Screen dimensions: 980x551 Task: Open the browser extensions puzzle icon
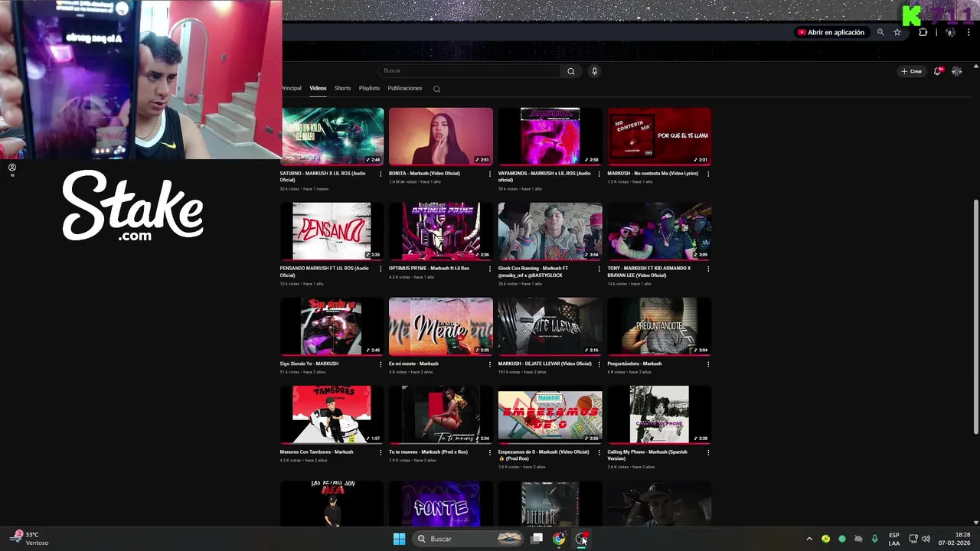tap(923, 32)
